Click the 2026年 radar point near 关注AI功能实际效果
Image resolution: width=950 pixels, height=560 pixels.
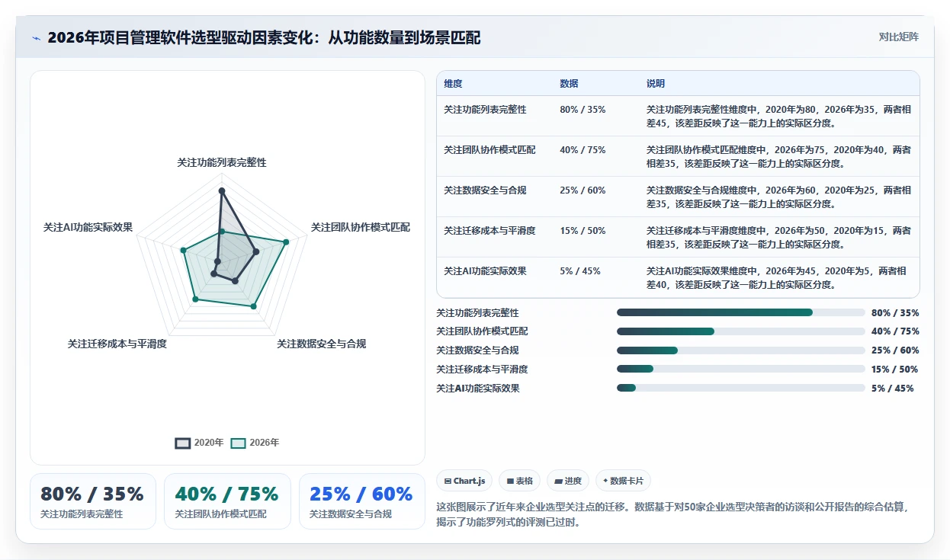click(183, 250)
